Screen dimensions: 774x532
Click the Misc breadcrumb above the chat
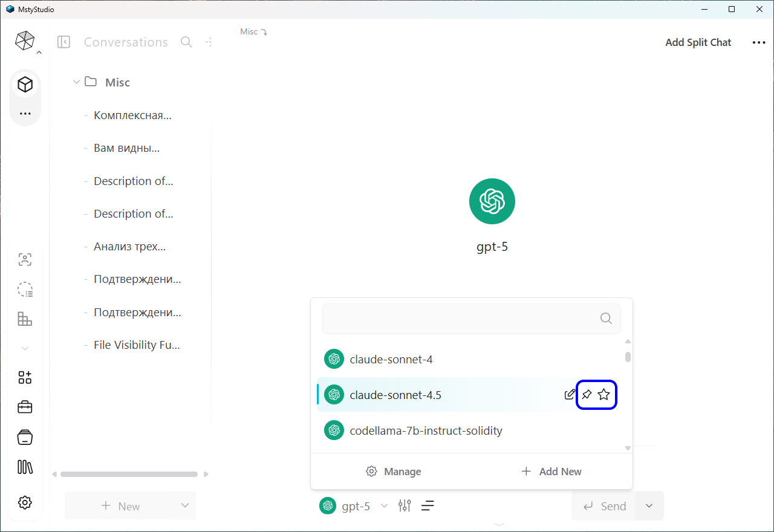point(253,31)
